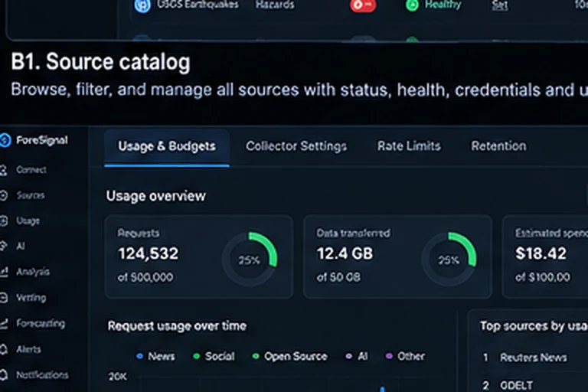Click the of 50 GB data limit
588x392 pixels.
[x=338, y=277]
